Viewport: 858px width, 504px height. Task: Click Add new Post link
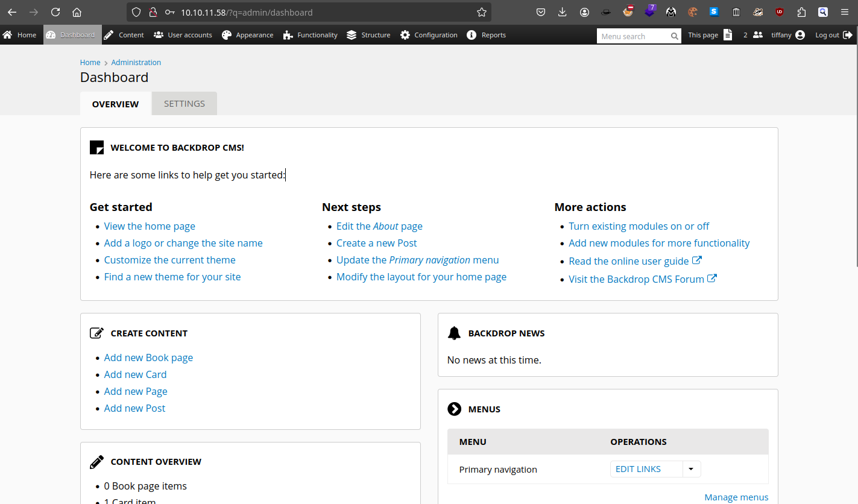point(134,408)
